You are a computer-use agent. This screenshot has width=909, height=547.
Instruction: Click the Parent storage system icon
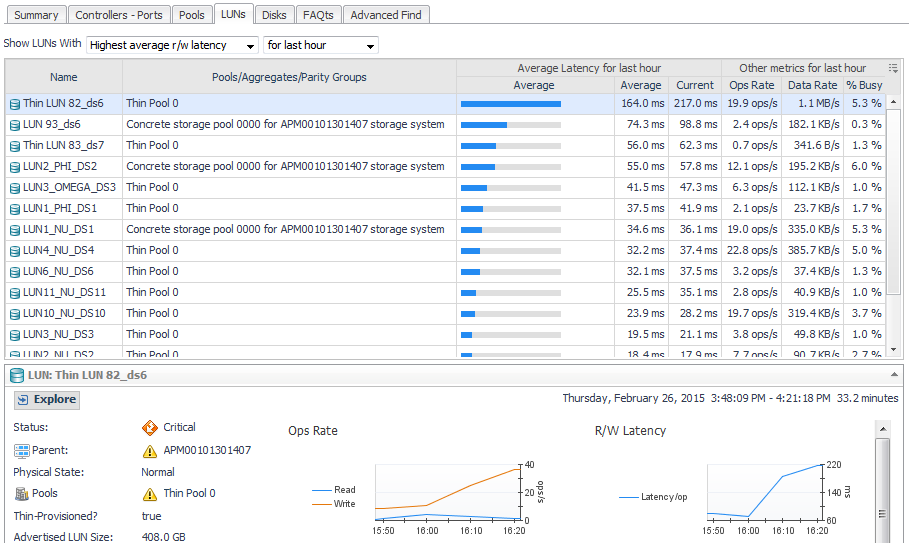(x=22, y=451)
